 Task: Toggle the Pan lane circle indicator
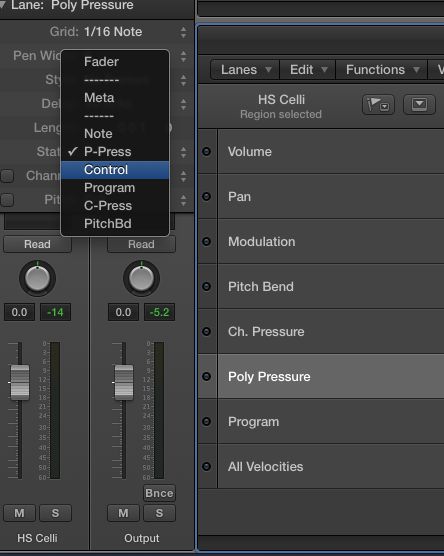tap(206, 196)
